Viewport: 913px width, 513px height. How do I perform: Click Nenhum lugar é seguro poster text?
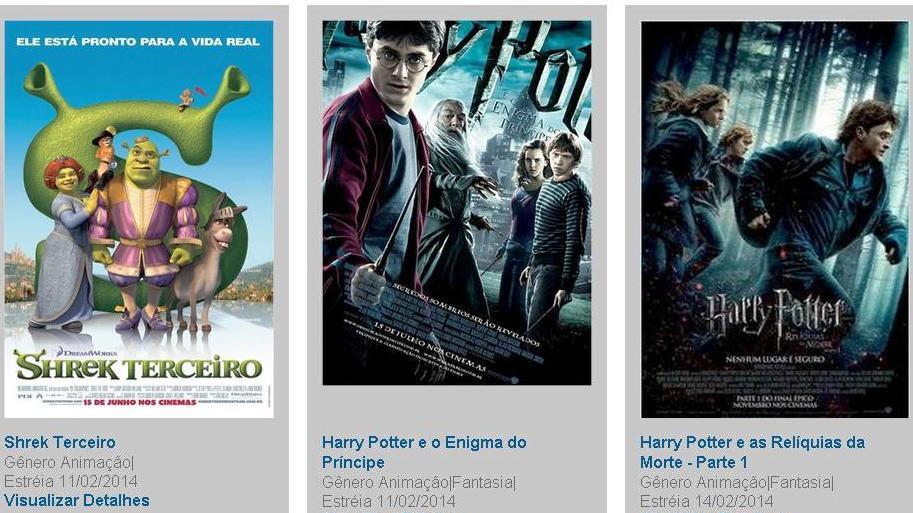click(775, 360)
